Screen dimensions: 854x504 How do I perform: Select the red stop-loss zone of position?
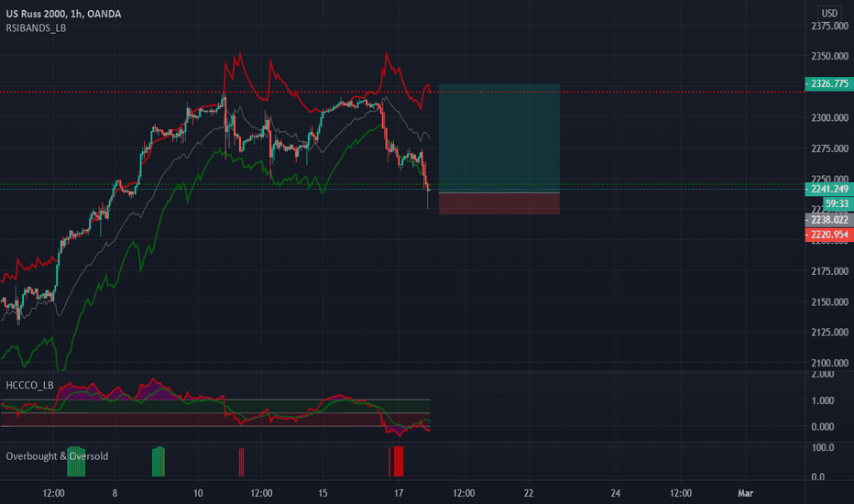[x=498, y=203]
